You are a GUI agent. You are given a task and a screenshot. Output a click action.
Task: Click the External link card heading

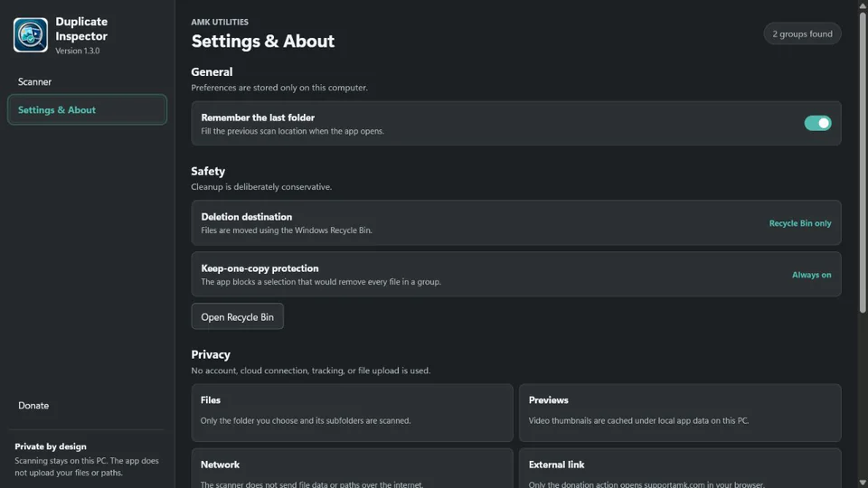[556, 465]
